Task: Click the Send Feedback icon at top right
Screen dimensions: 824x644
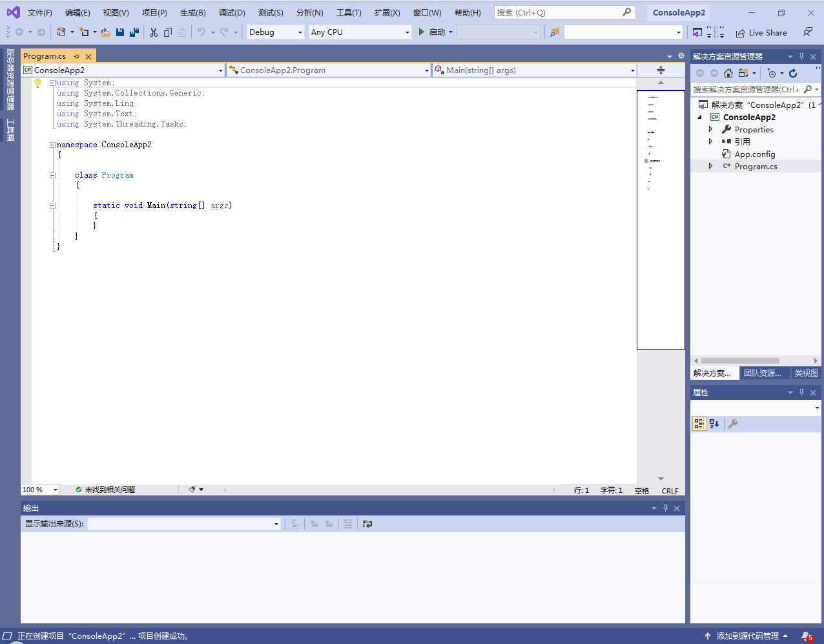Action: point(808,32)
